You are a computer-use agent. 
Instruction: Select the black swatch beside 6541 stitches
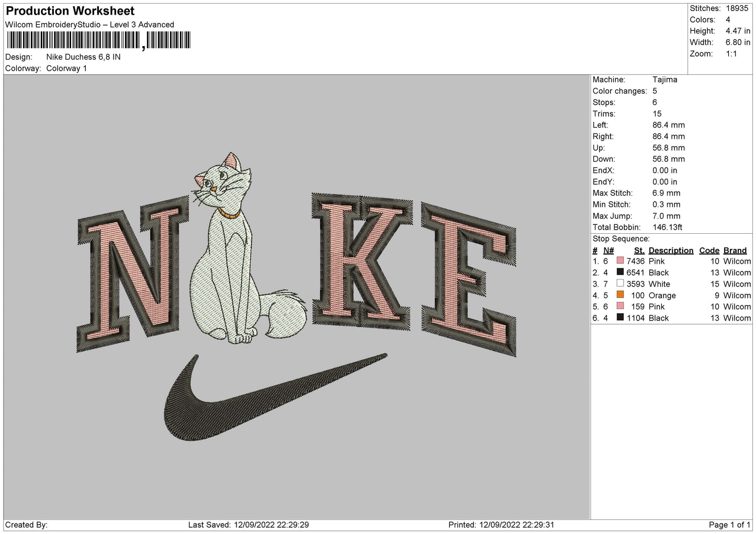click(620, 272)
